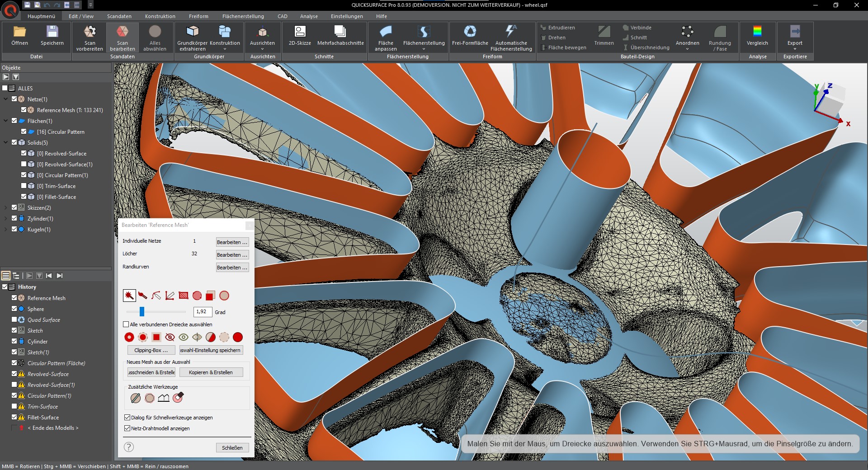Switch to the Konstruktion ribbon tab
The image size is (868, 470).
point(160,16)
